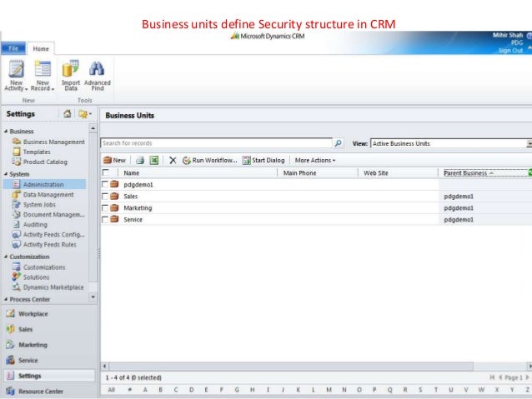Click the Sales business unit row icon

pyautogui.click(x=114, y=196)
